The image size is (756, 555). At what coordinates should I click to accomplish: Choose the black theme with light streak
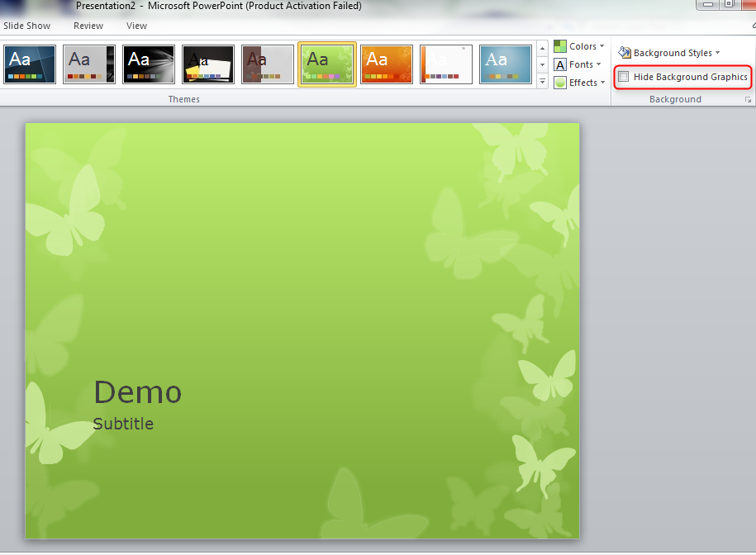(149, 64)
